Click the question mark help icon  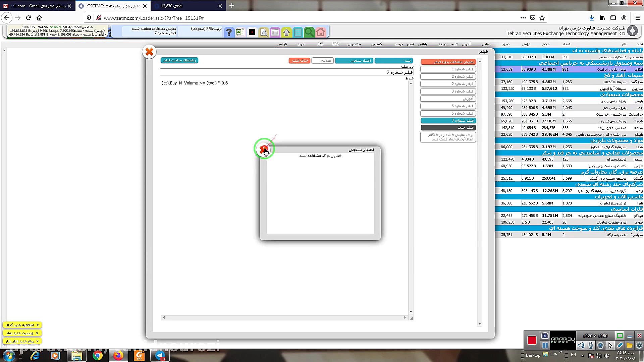229,32
